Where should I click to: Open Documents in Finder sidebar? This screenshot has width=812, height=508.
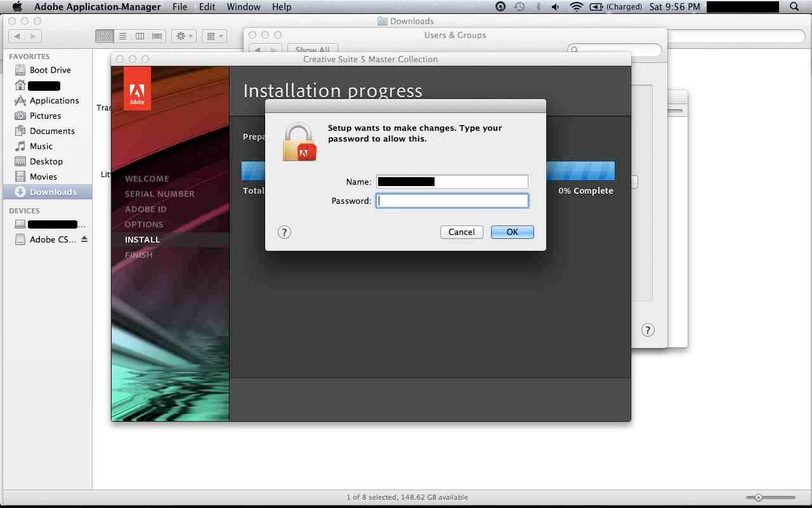click(48, 131)
